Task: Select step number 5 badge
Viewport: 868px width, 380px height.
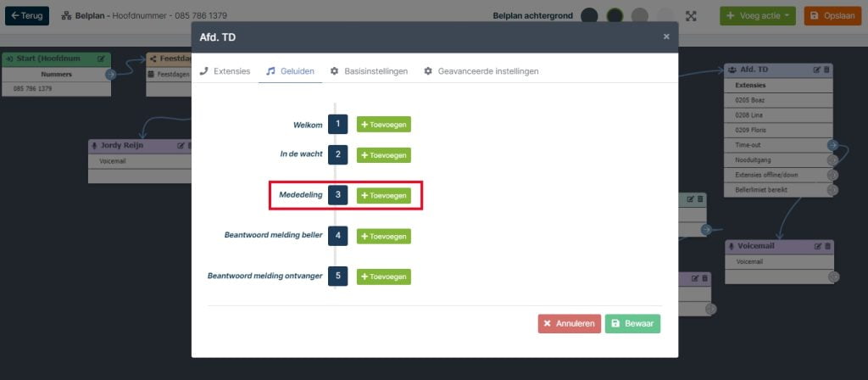Action: [337, 276]
